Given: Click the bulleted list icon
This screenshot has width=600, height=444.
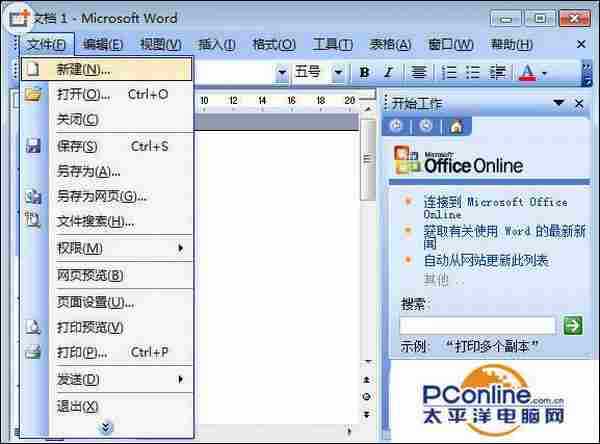Looking at the screenshot, I should pos(472,73).
